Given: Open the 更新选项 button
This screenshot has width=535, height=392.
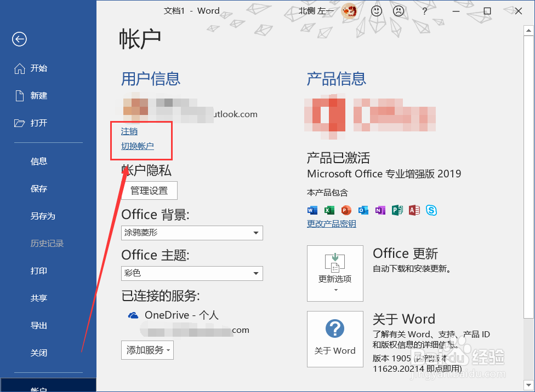Looking at the screenshot, I should [335, 273].
